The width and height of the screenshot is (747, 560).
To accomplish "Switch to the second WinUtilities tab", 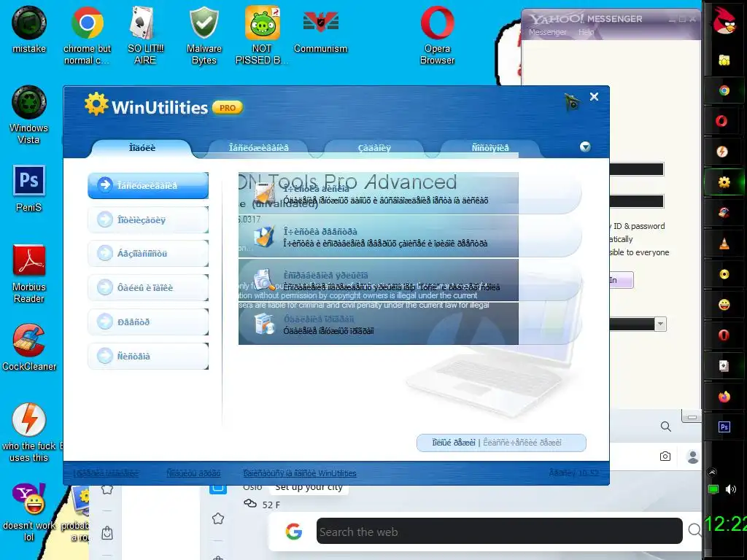I will click(259, 148).
